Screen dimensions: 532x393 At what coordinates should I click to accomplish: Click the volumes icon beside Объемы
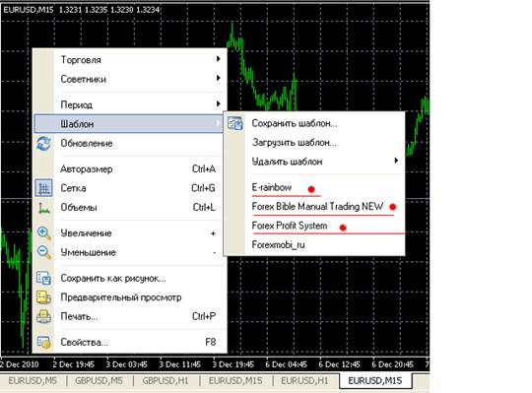tap(43, 208)
